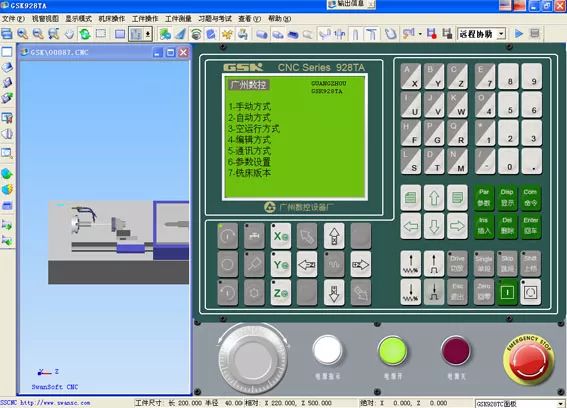Screen dimensions: 567x408
Task: Click the rapid override increase key
Action: [434, 264]
